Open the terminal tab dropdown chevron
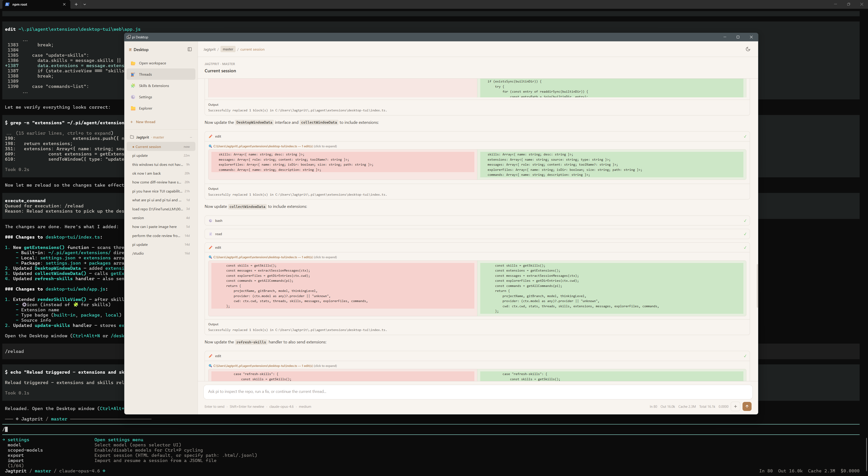The width and height of the screenshot is (868, 476). (85, 4)
